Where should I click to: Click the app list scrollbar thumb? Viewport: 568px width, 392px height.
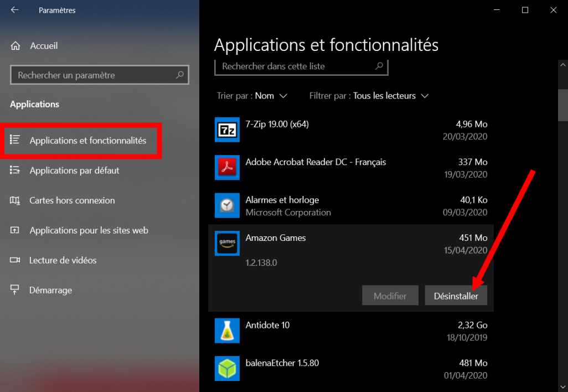click(562, 105)
